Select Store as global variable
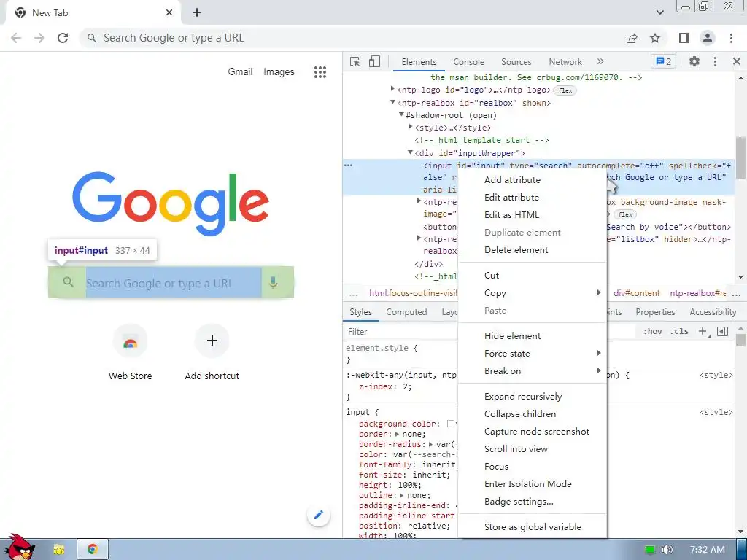747x560 pixels. (x=532, y=526)
